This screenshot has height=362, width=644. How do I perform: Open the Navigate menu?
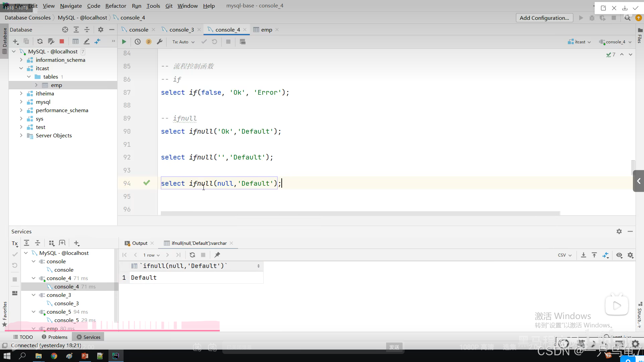pyautogui.click(x=71, y=6)
